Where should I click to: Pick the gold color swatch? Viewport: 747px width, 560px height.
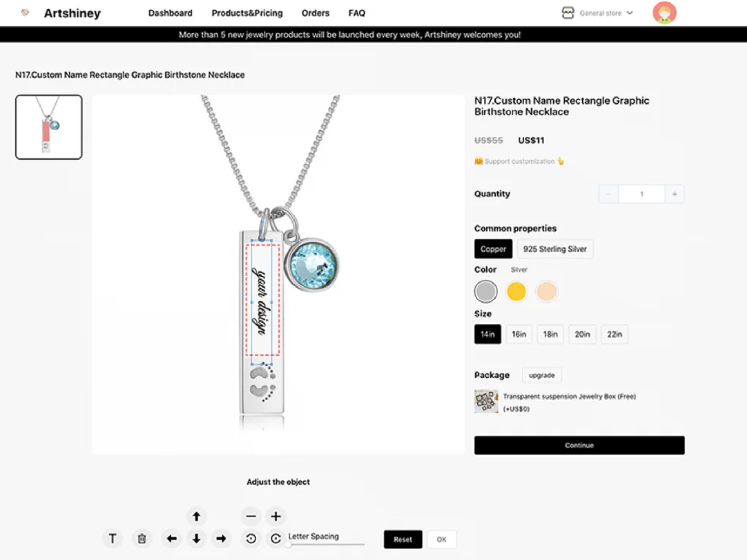click(x=516, y=291)
